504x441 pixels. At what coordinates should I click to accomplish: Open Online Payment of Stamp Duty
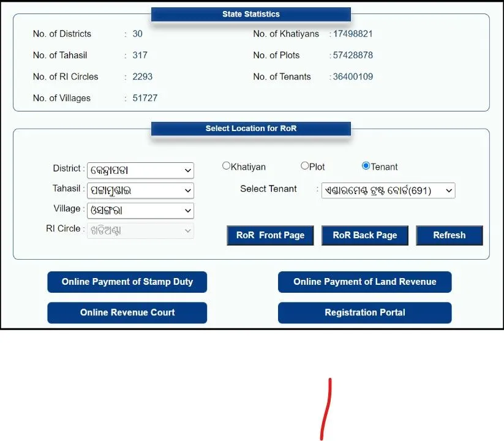127,282
